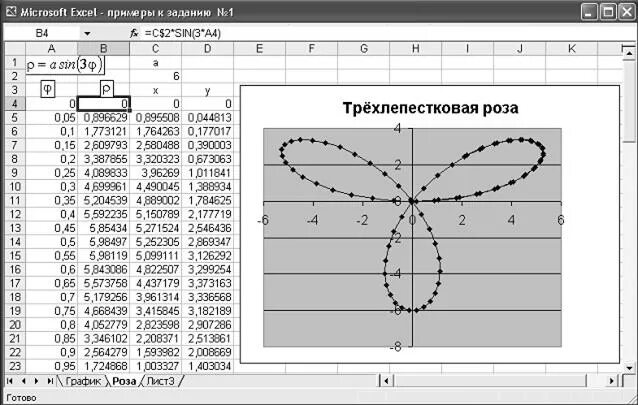Click vertical scrollbar down arrow

(629, 368)
